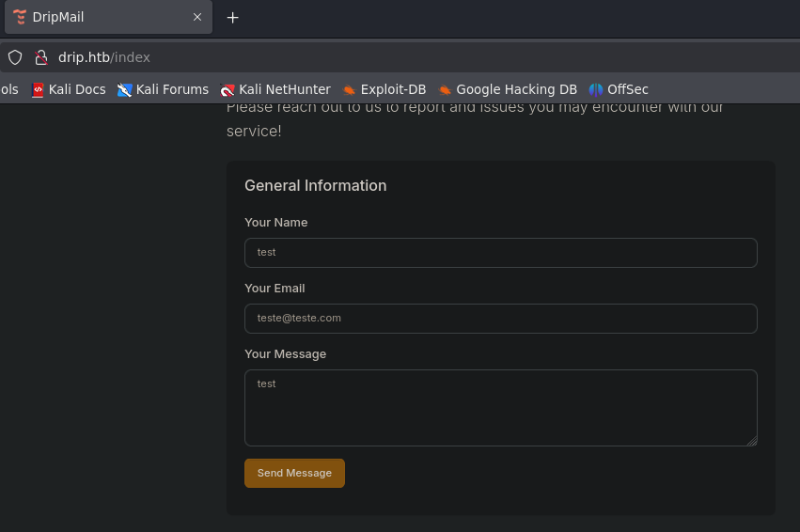
Task: Close the DripMail tab
Action: (197, 17)
